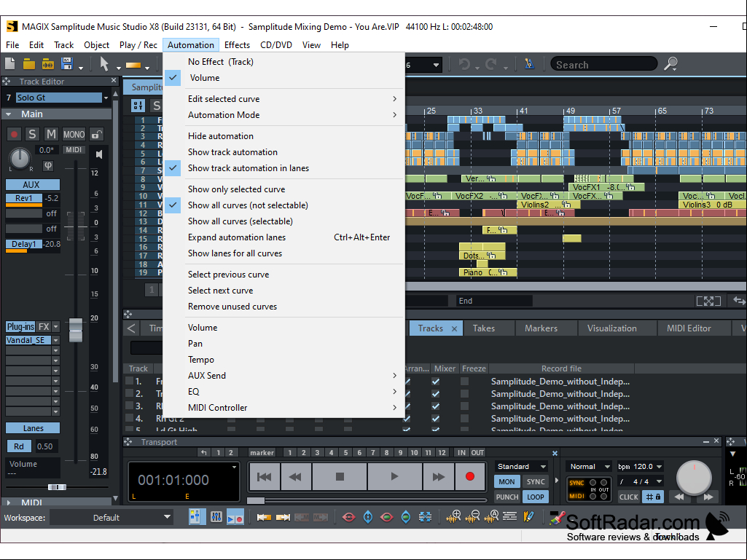Click the speaker monitoring icon in Track Editor

[98, 154]
